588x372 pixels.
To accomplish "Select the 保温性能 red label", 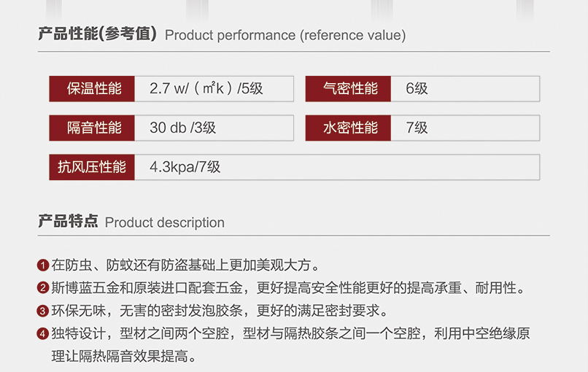I will 92,89.
